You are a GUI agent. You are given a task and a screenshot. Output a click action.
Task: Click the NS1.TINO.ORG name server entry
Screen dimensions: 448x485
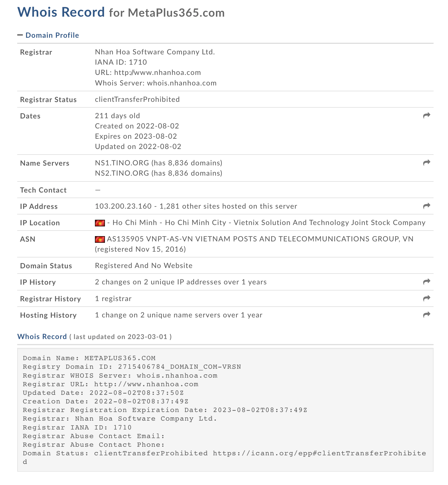pos(158,163)
